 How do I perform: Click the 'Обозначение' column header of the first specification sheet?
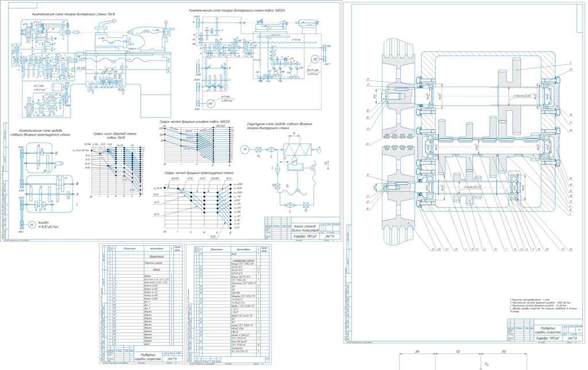pos(128,248)
